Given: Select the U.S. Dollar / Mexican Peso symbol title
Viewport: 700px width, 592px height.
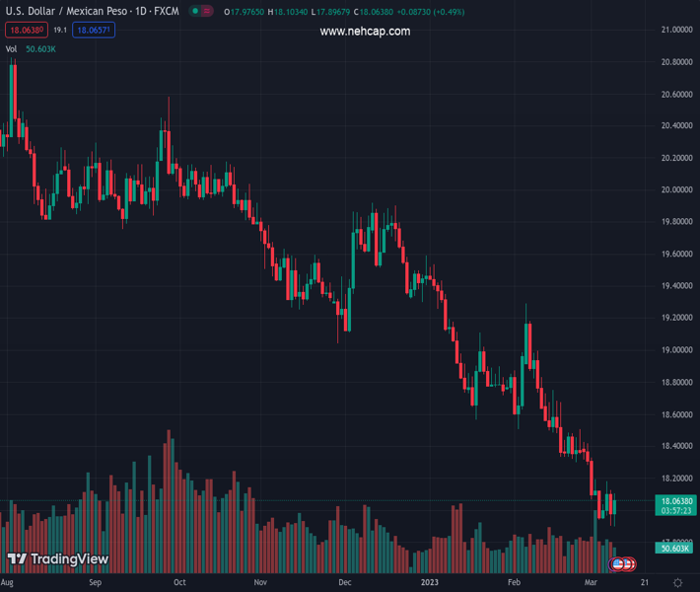Looking at the screenshot, I should pyautogui.click(x=92, y=11).
